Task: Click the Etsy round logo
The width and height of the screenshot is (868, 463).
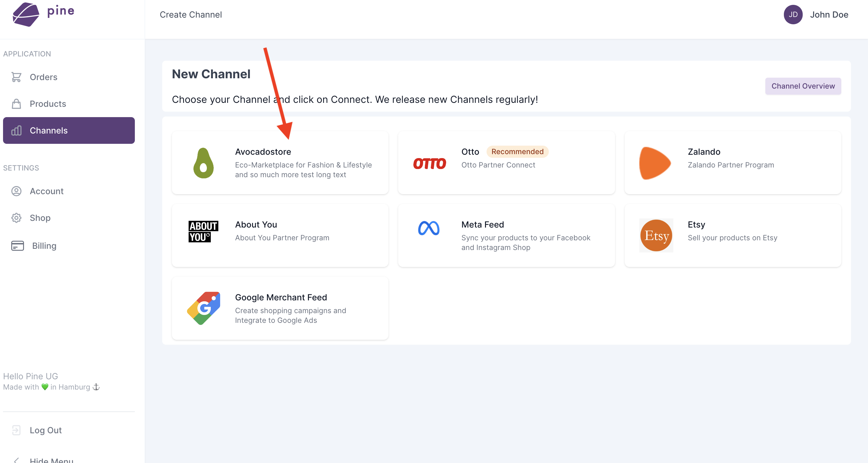Action: [x=656, y=235]
